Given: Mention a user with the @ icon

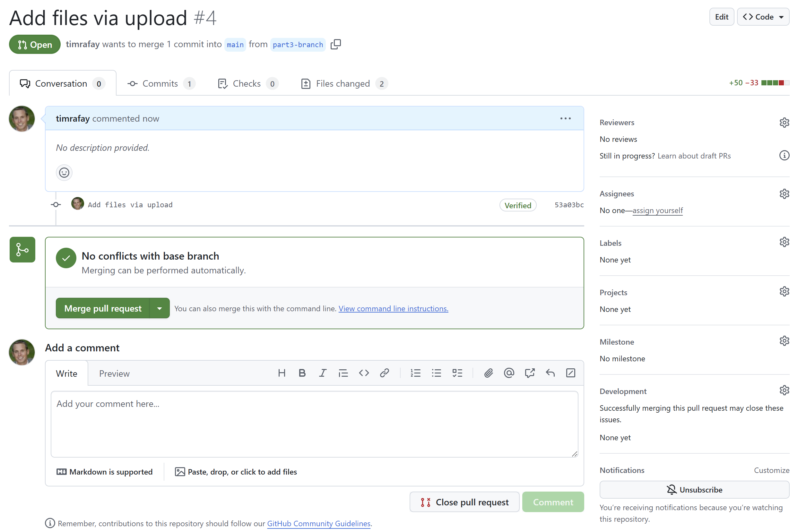Looking at the screenshot, I should [509, 373].
